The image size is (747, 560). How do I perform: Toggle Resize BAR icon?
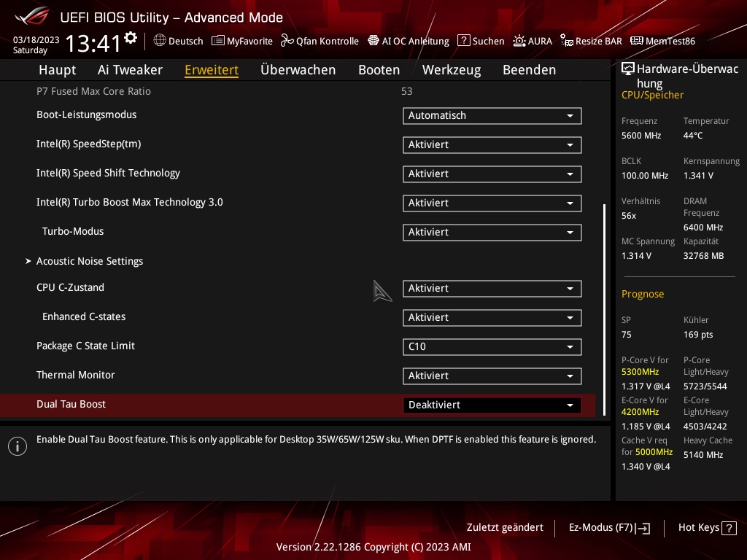coord(566,41)
